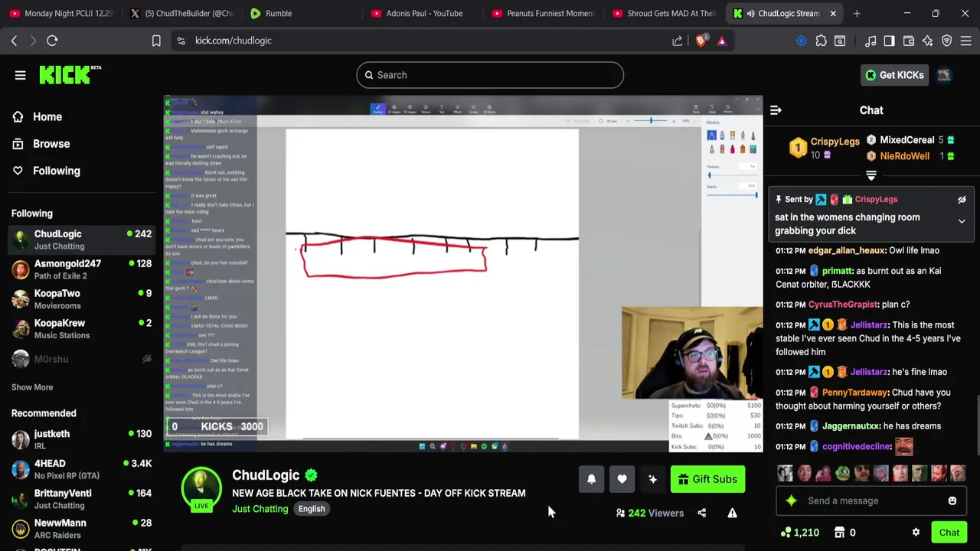Screen dimensions: 980x551
Task: Open offline M0rshu channel
Action: [x=80, y=359]
